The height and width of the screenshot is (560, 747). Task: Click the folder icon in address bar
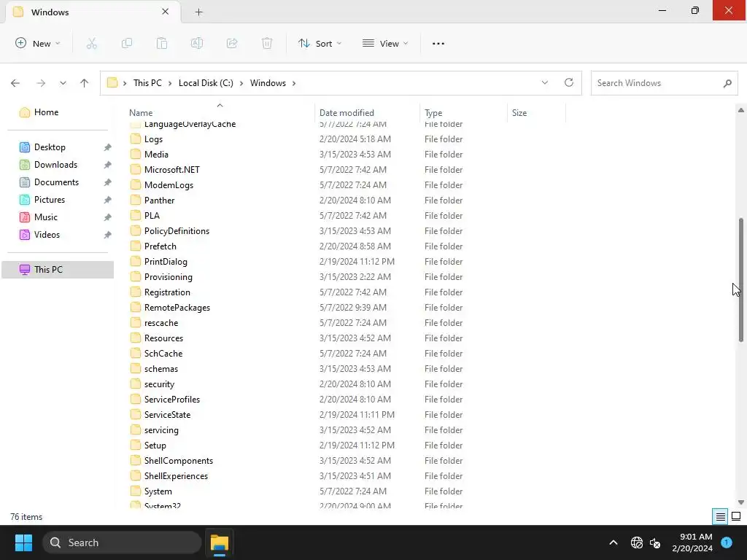(x=112, y=83)
